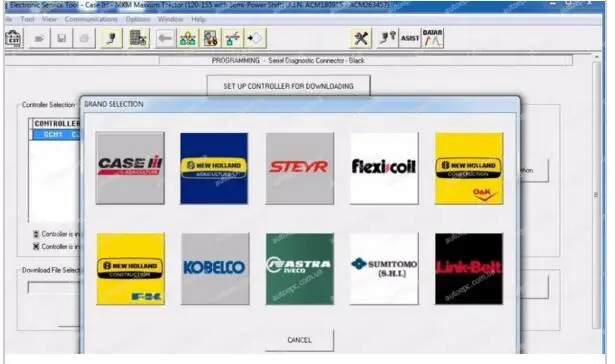Screen dimensions: 615x364
Task: Click Set Up Controller For Downloading button
Action: [x=288, y=86]
